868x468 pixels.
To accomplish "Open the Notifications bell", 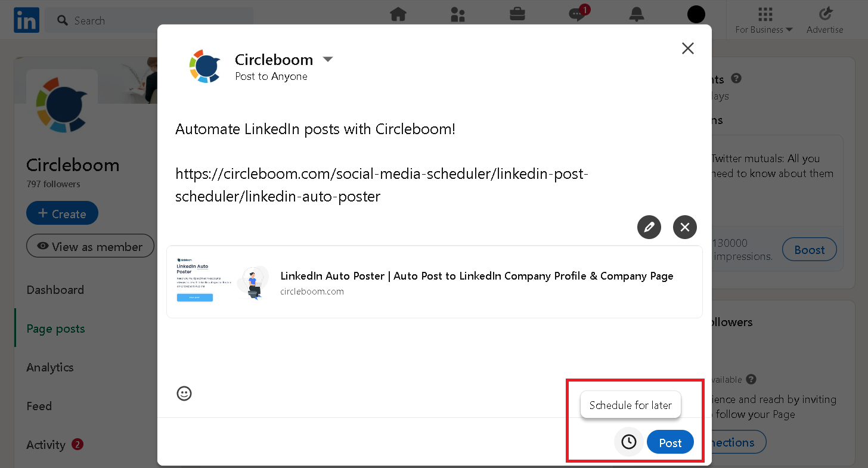I will [x=636, y=14].
